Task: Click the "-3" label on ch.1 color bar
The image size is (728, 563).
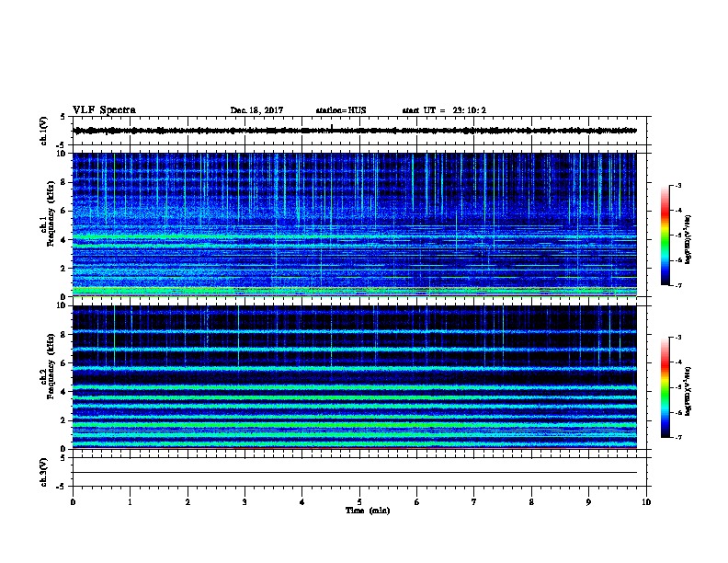Action: click(677, 185)
